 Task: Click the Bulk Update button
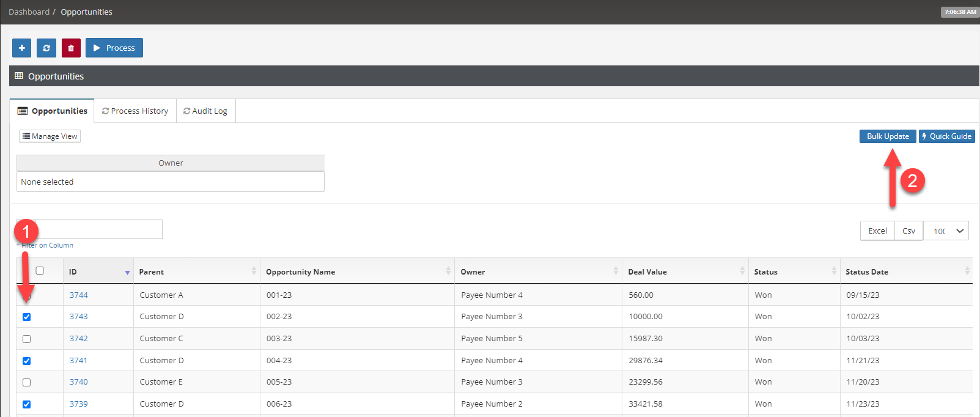pyautogui.click(x=887, y=136)
